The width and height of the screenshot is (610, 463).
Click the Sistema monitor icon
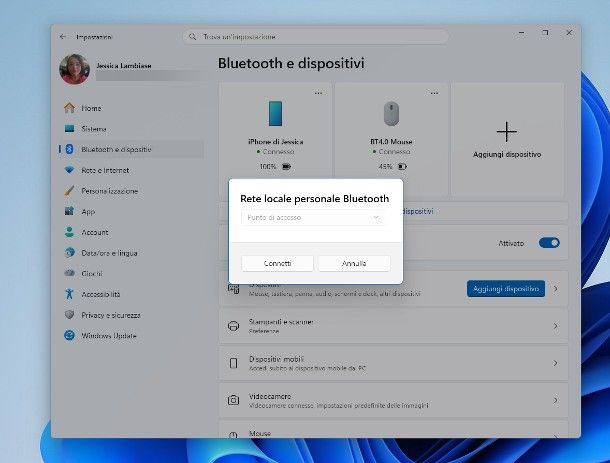point(70,128)
